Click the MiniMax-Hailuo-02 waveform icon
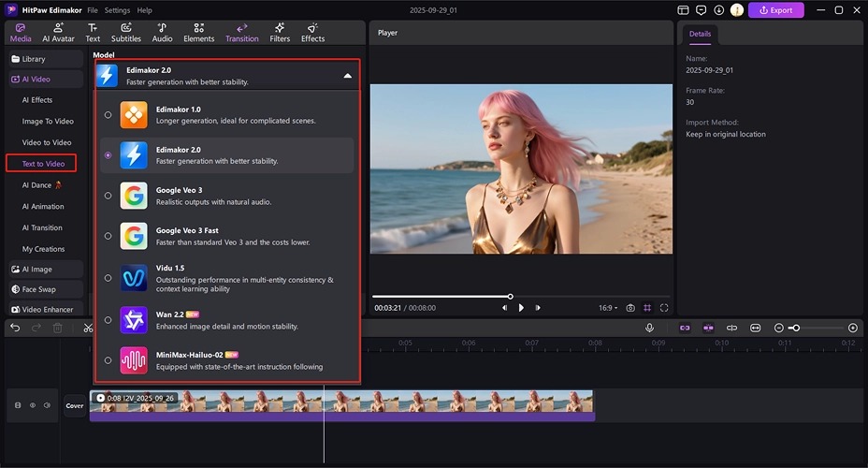This screenshot has height=468, width=868. [x=134, y=360]
